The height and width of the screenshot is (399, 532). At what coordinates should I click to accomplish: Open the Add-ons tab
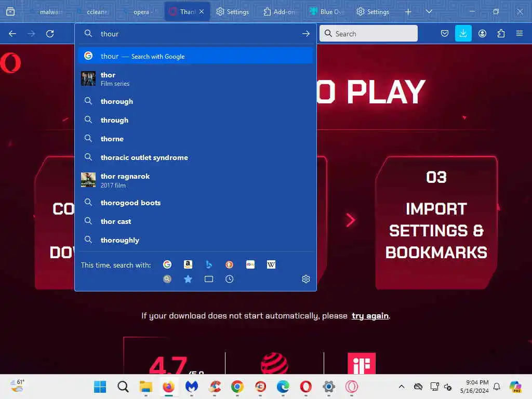[279, 12]
